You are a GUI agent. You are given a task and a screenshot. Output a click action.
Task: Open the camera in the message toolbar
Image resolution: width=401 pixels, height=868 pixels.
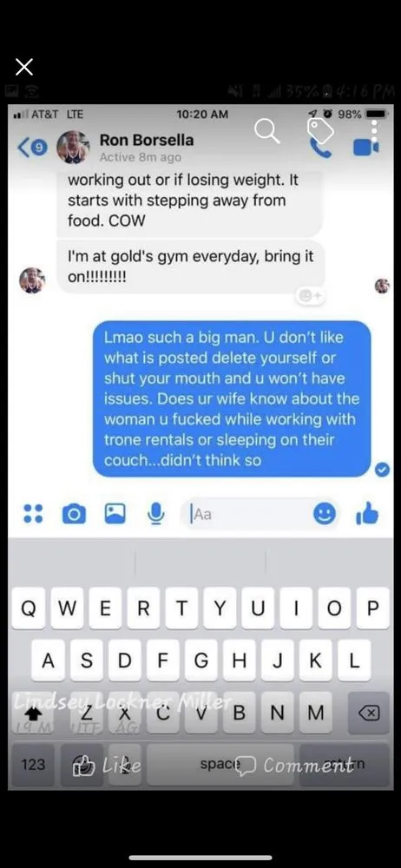point(74,515)
